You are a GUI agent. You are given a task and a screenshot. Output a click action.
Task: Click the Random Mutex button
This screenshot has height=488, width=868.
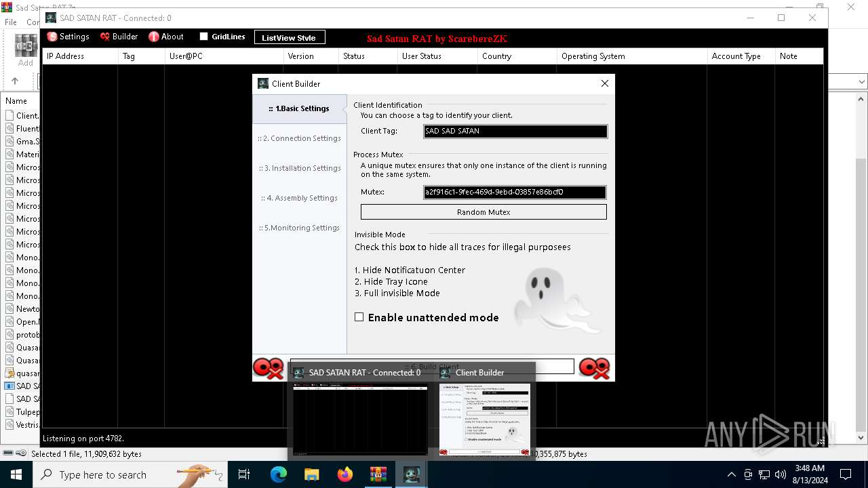[x=484, y=212]
